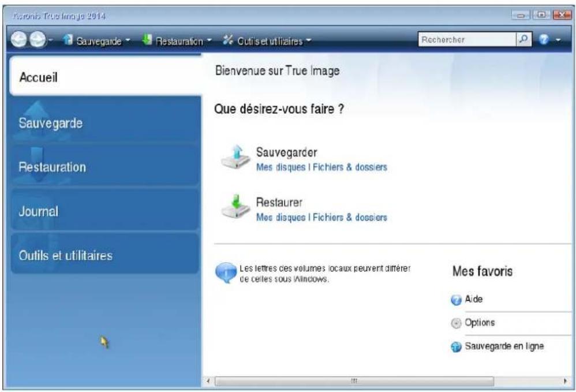Click Mes disques link under Sauvegarder

click(x=281, y=167)
